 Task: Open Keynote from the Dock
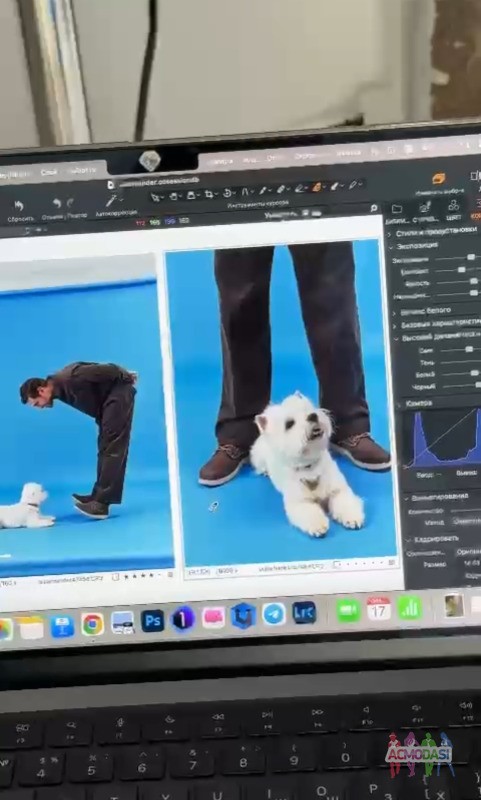62,626
